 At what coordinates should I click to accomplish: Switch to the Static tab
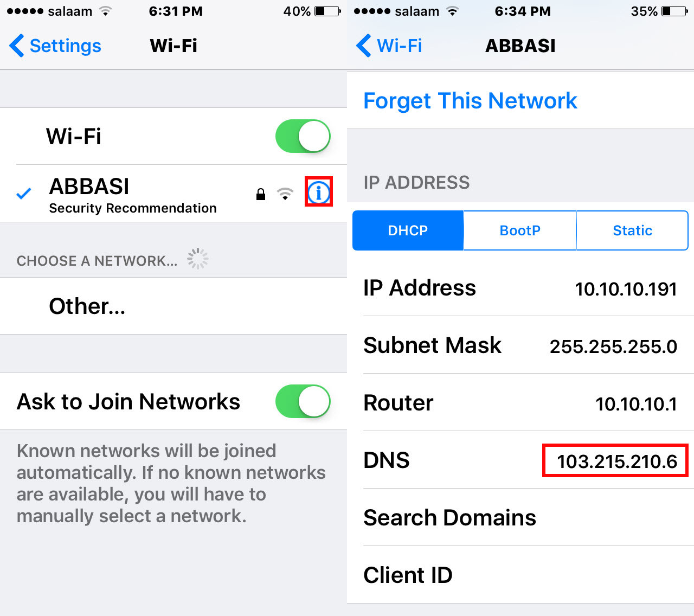point(632,230)
